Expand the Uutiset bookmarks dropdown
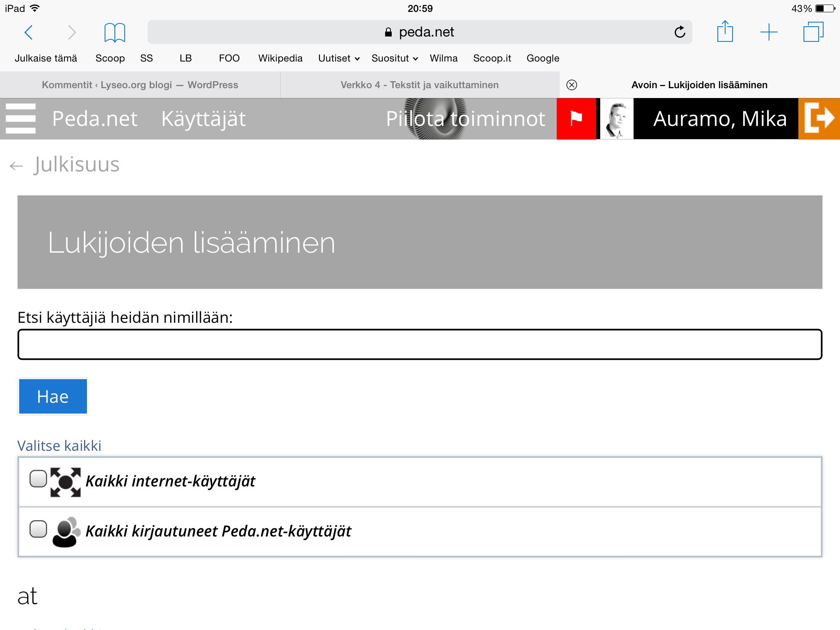 click(x=339, y=58)
